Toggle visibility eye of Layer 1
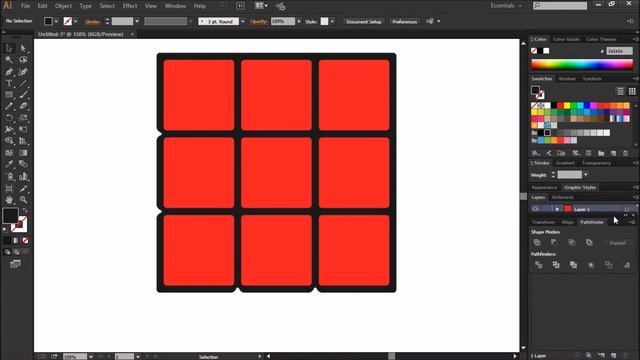This screenshot has width=640, height=360. tap(536, 209)
